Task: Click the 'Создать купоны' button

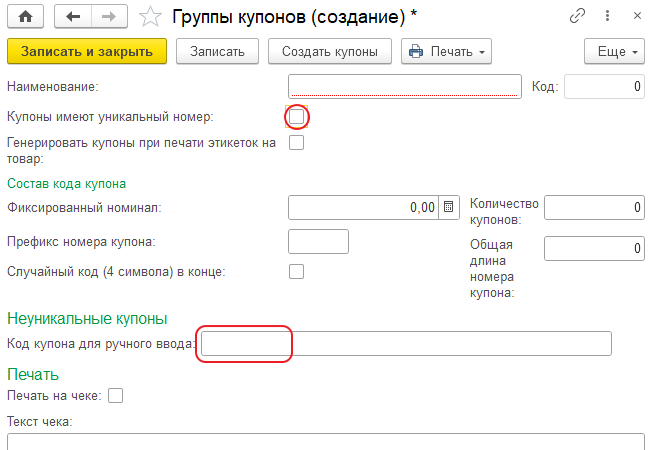Action: [x=329, y=51]
